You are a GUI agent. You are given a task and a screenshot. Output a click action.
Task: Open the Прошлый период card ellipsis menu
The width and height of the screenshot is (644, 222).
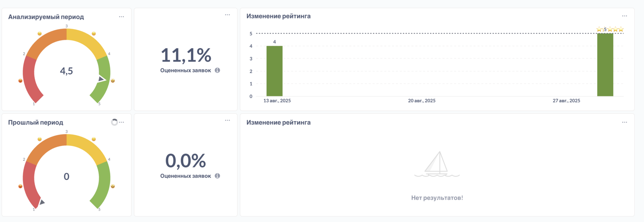tap(122, 122)
